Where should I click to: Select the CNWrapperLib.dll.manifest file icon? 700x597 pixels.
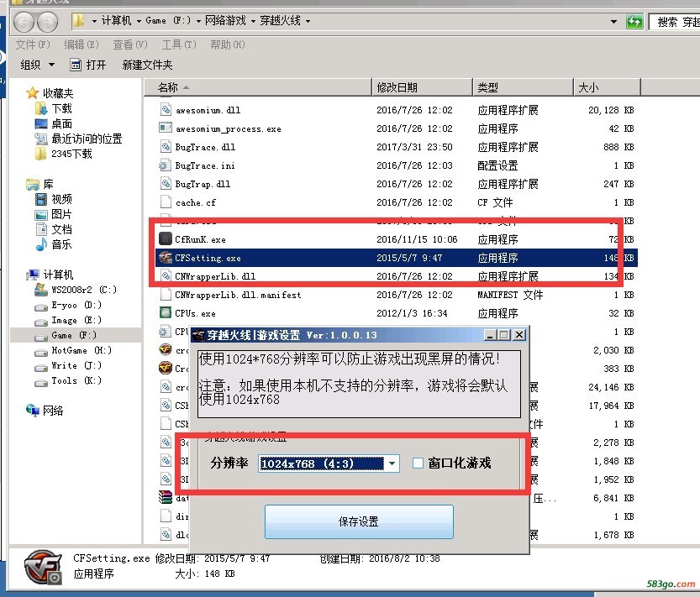coord(166,295)
